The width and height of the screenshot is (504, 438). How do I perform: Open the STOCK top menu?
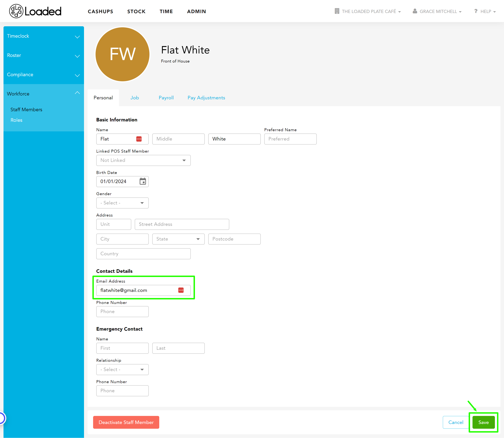tap(136, 12)
